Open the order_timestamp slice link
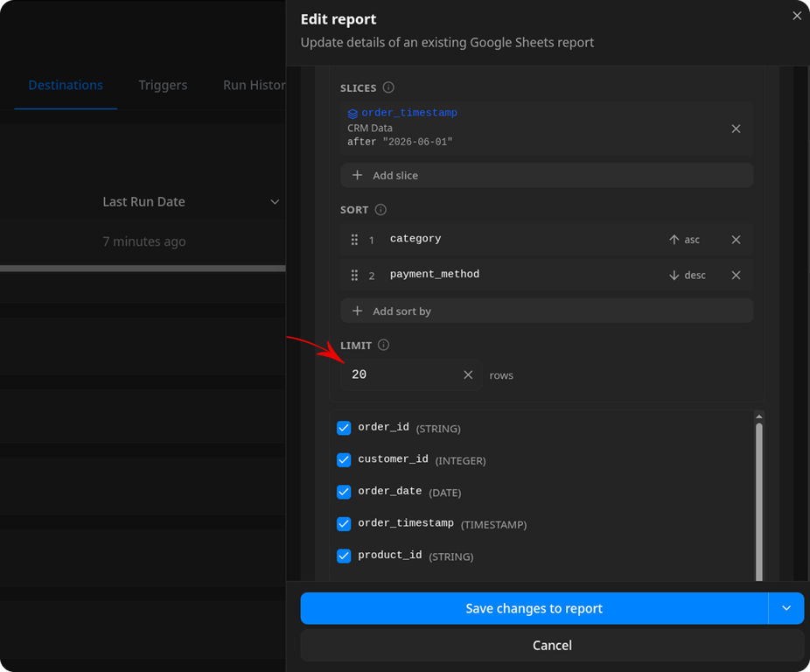The height and width of the screenshot is (672, 810). coord(409,113)
